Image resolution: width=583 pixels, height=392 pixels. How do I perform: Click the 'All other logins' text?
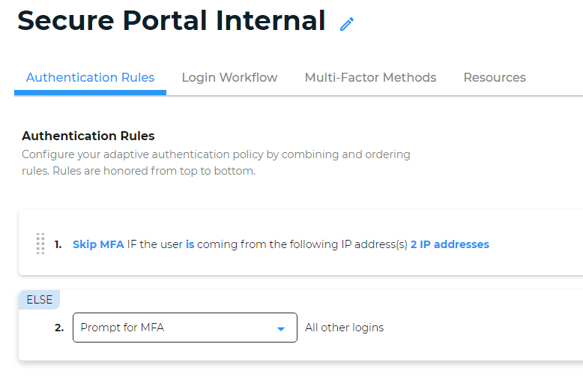tap(344, 328)
